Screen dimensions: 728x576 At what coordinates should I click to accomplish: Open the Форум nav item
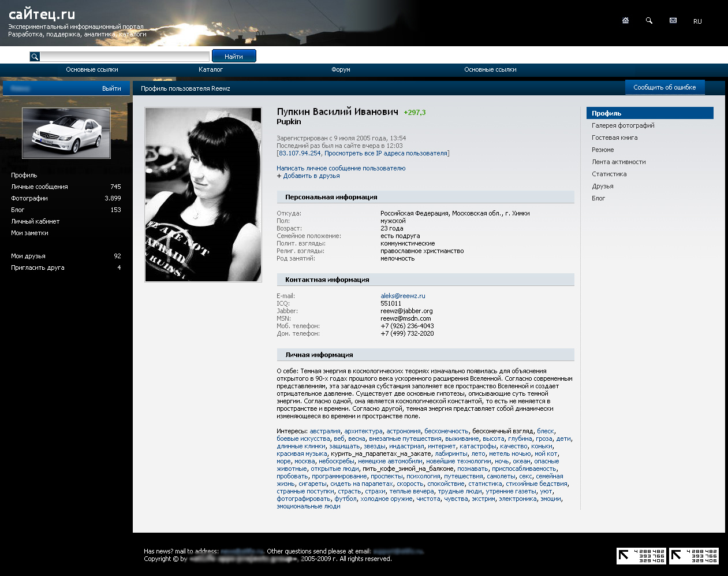point(341,69)
